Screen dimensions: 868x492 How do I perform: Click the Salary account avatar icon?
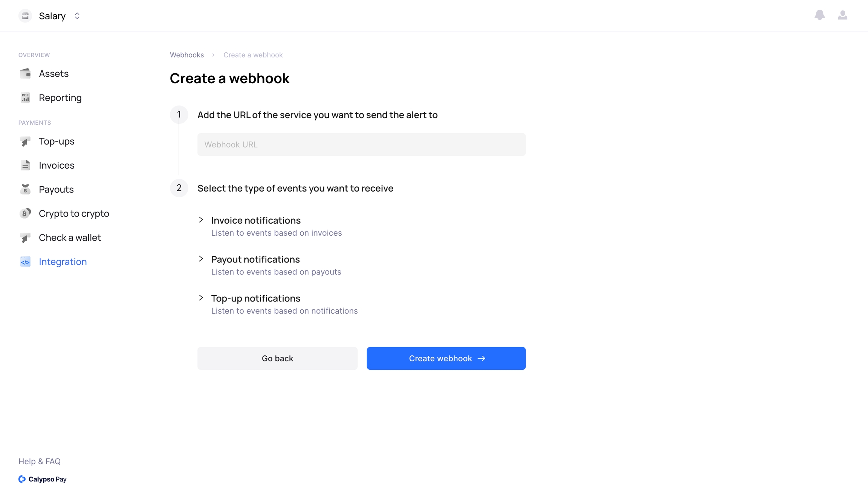tap(25, 16)
